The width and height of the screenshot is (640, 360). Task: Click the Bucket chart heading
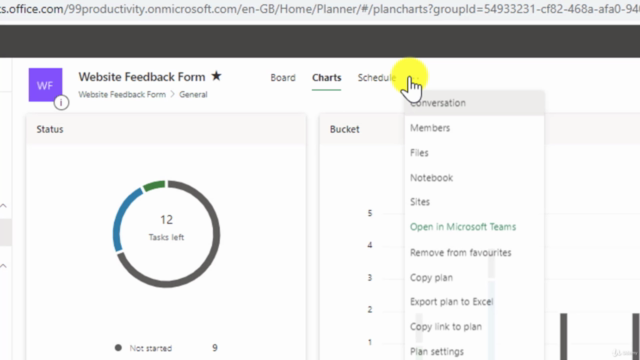344,129
